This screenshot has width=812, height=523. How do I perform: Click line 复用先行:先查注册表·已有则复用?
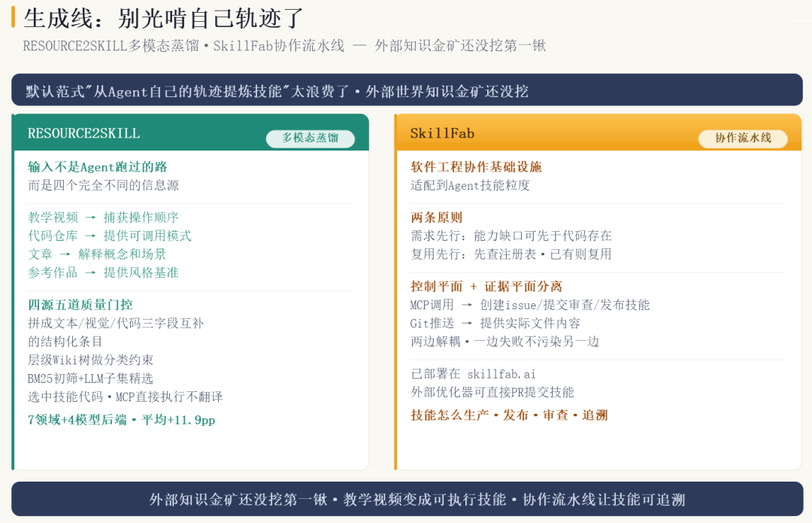point(511,254)
